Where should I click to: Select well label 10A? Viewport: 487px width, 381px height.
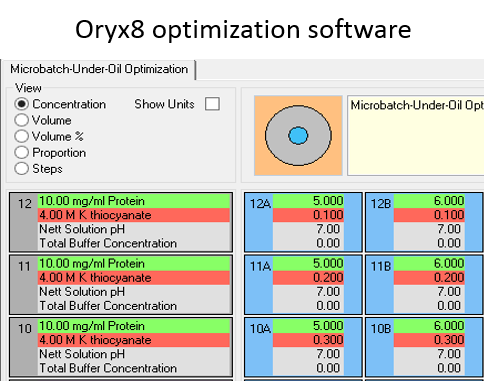(x=260, y=329)
